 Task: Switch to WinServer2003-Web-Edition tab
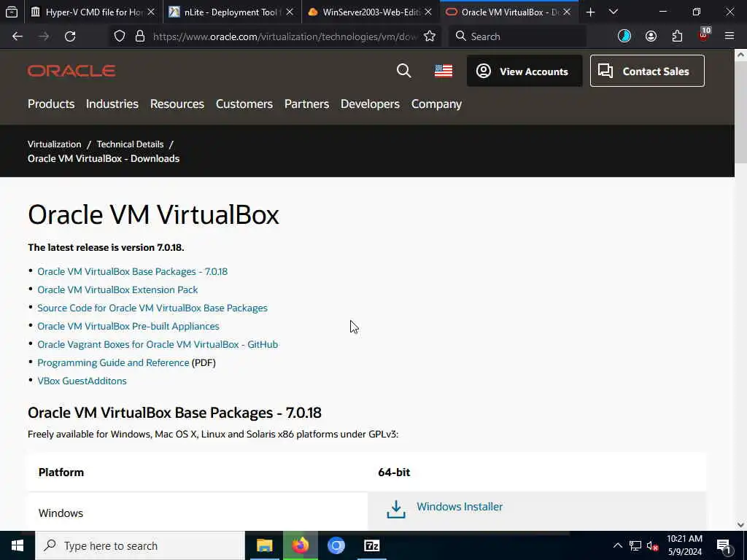tap(371, 12)
